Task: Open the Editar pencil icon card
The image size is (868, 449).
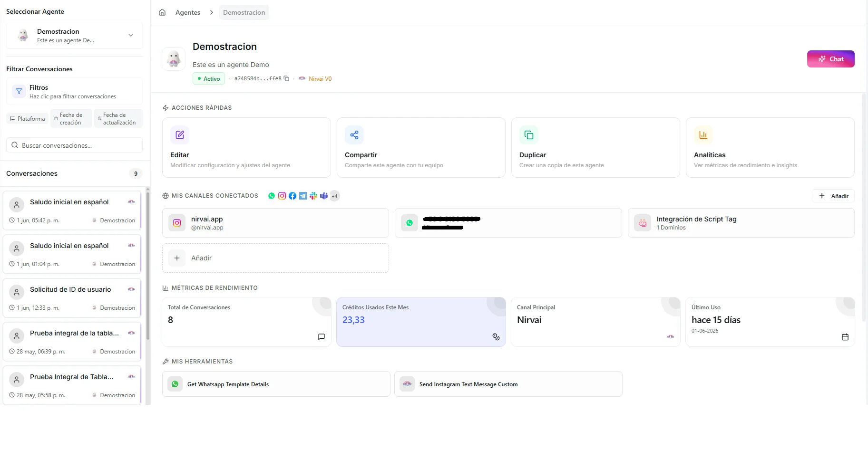Action: pyautogui.click(x=180, y=135)
